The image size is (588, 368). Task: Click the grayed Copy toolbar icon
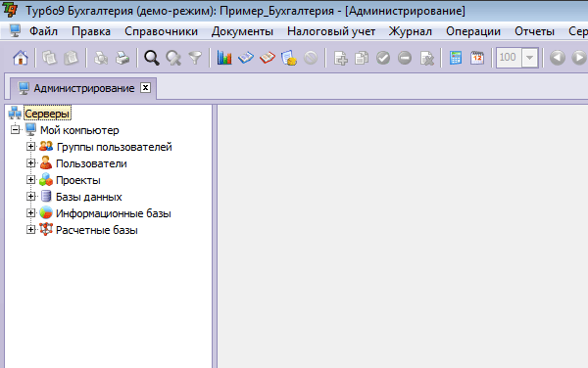click(49, 58)
